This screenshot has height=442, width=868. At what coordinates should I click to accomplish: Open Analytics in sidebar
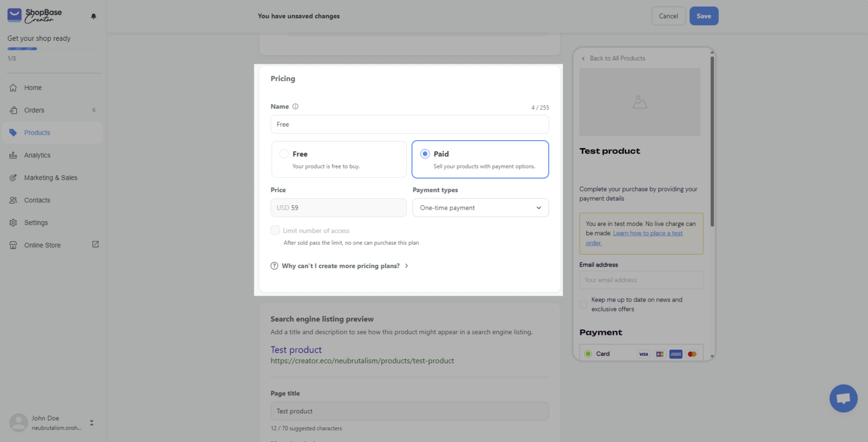coord(53,155)
